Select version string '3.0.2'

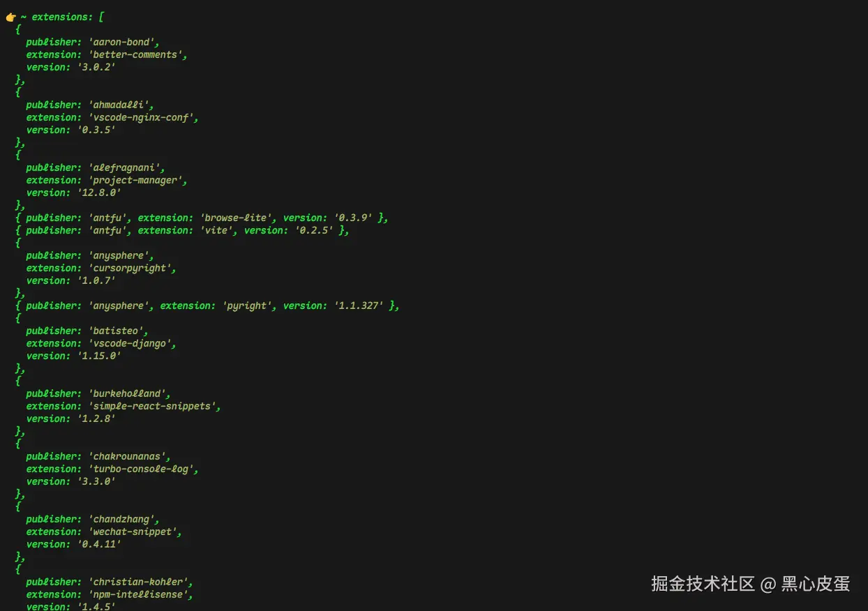pos(96,67)
